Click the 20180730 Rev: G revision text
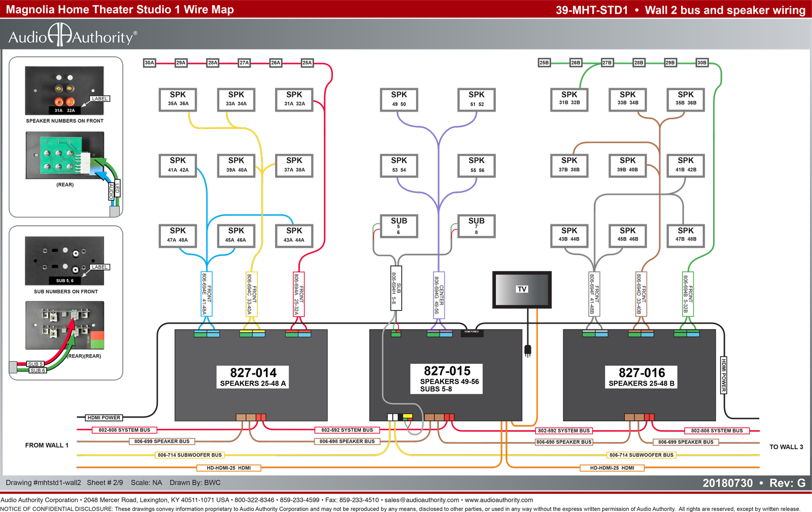812x512 pixels. click(x=754, y=483)
